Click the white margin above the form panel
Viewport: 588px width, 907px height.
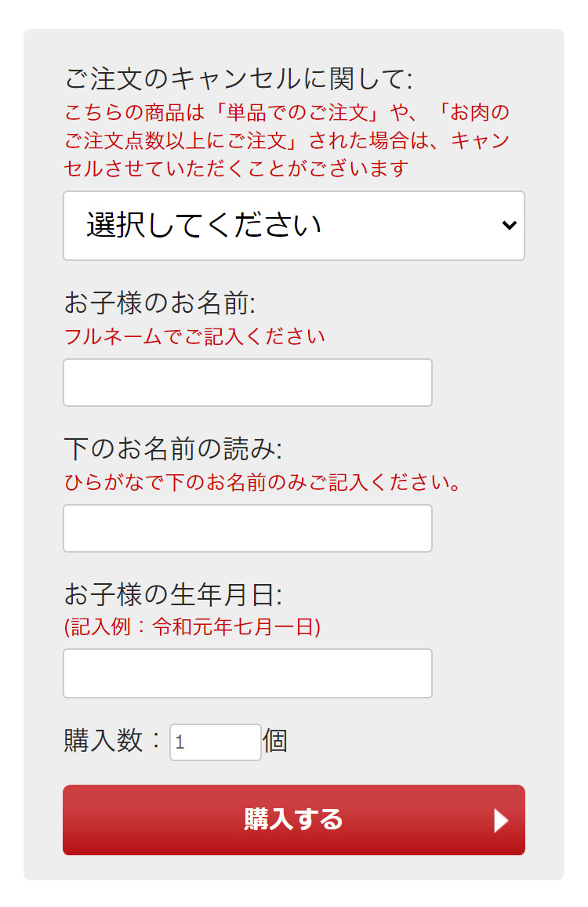[x=293, y=14]
